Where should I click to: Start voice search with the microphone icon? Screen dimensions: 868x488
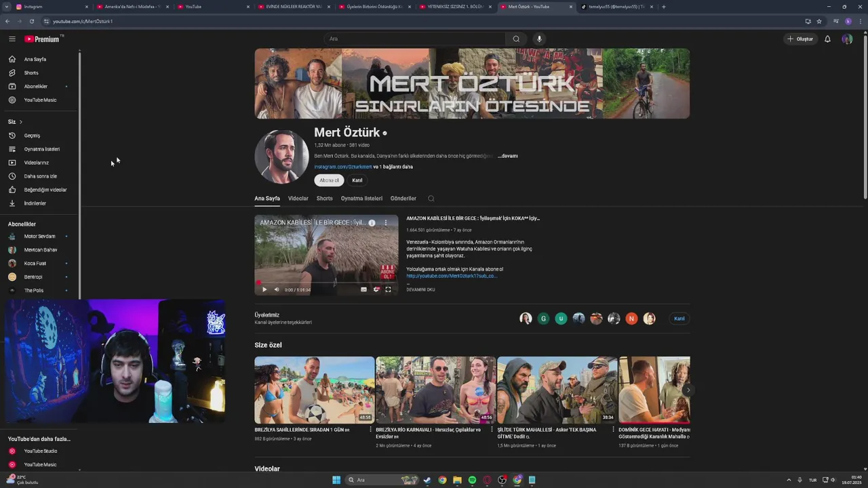click(540, 39)
